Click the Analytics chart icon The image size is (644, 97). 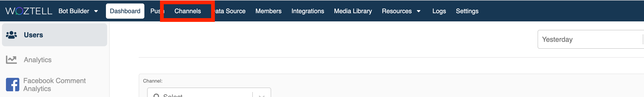pyautogui.click(x=11, y=60)
